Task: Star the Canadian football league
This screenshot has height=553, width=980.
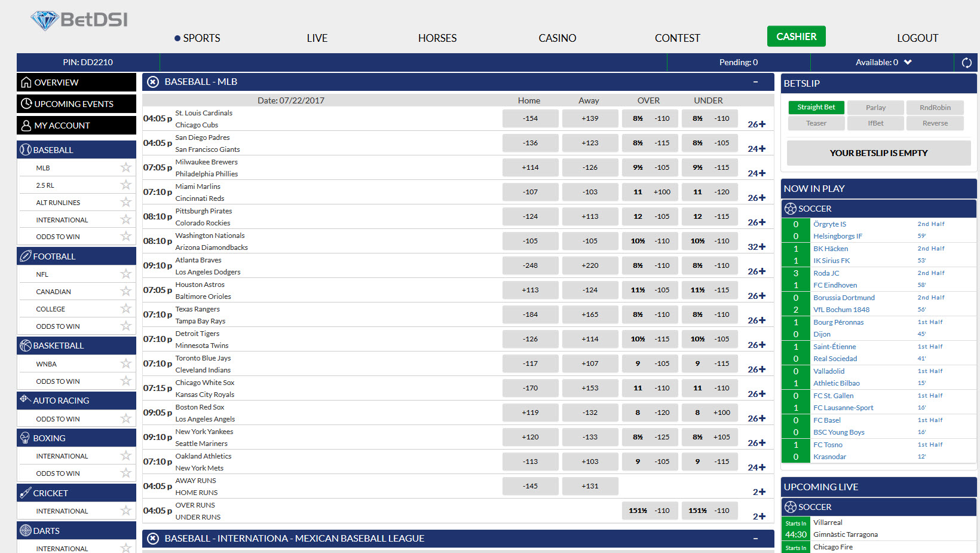Action: 125,291
